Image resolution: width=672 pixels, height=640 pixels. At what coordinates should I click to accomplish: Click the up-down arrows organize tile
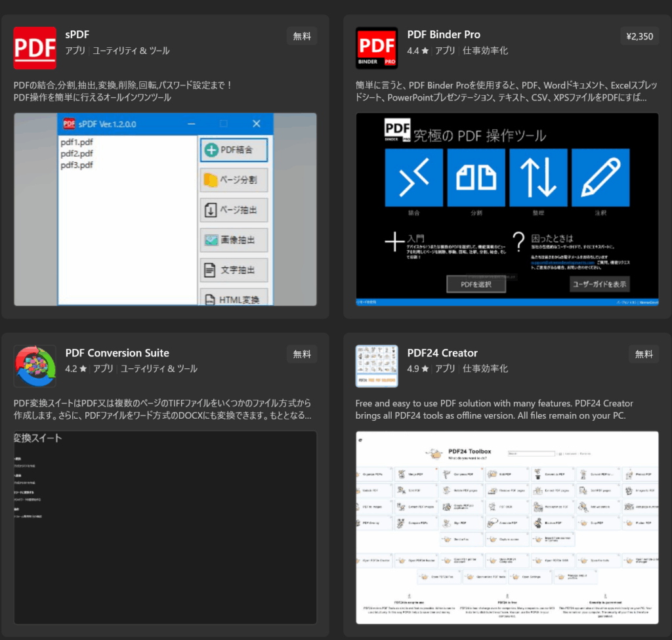point(538,177)
